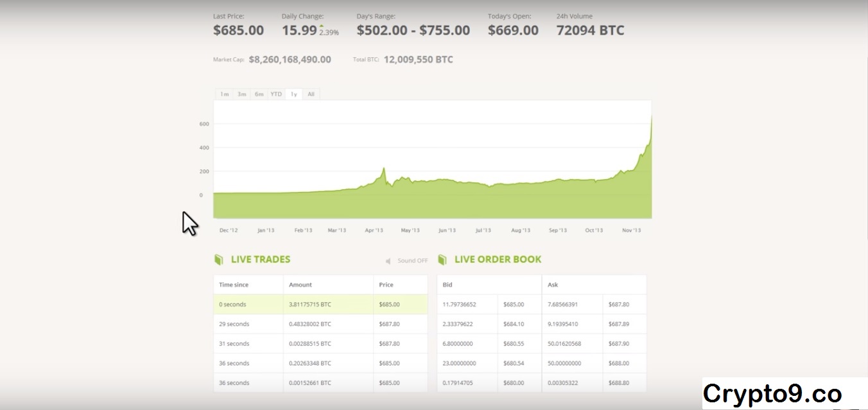Select the 6m chart range tab
Screen dimensions: 868x410
[259, 94]
